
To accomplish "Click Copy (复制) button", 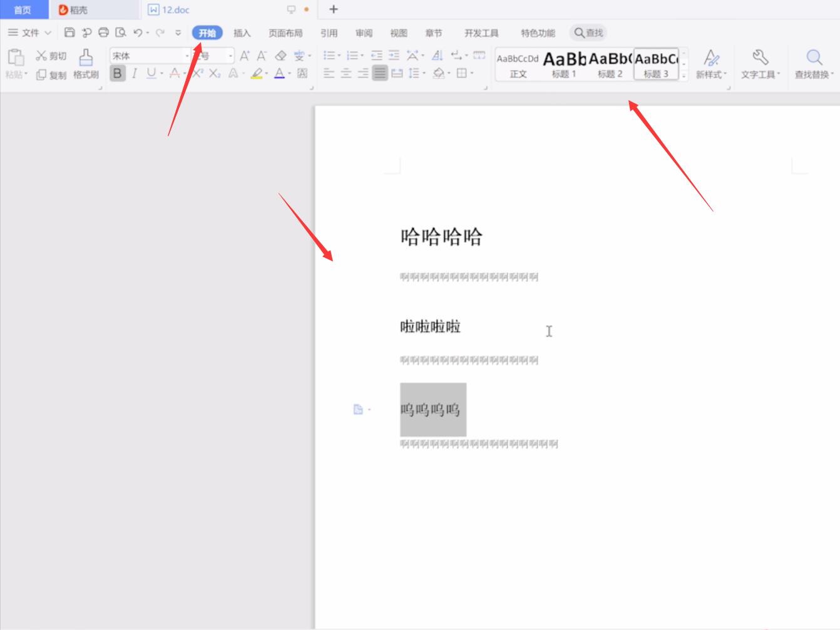I will coord(51,74).
